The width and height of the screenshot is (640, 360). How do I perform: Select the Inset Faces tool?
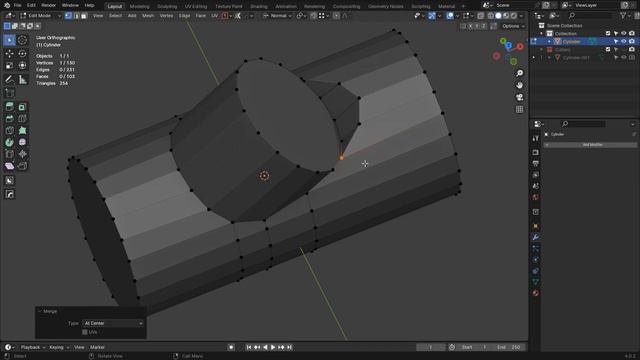[22, 107]
